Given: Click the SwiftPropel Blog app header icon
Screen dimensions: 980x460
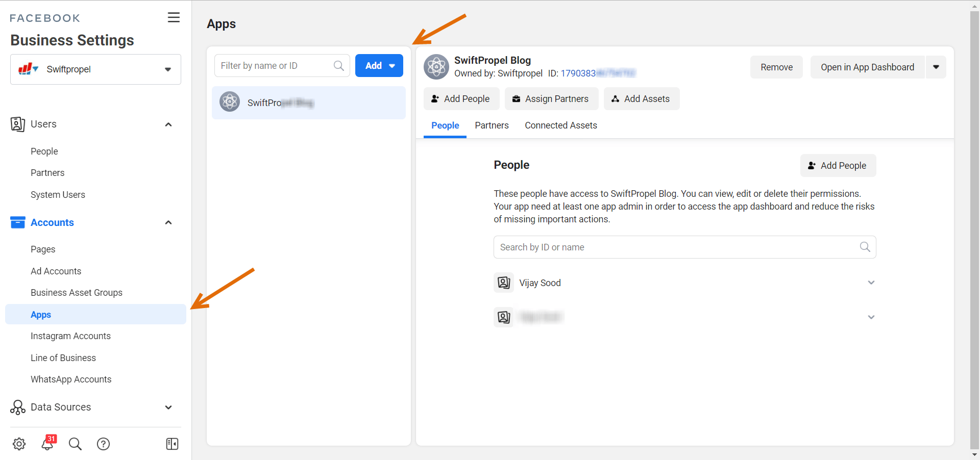Looking at the screenshot, I should pyautogui.click(x=436, y=67).
